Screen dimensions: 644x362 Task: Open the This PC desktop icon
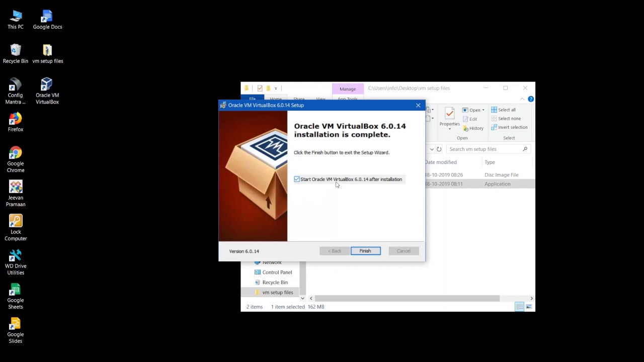pyautogui.click(x=15, y=20)
